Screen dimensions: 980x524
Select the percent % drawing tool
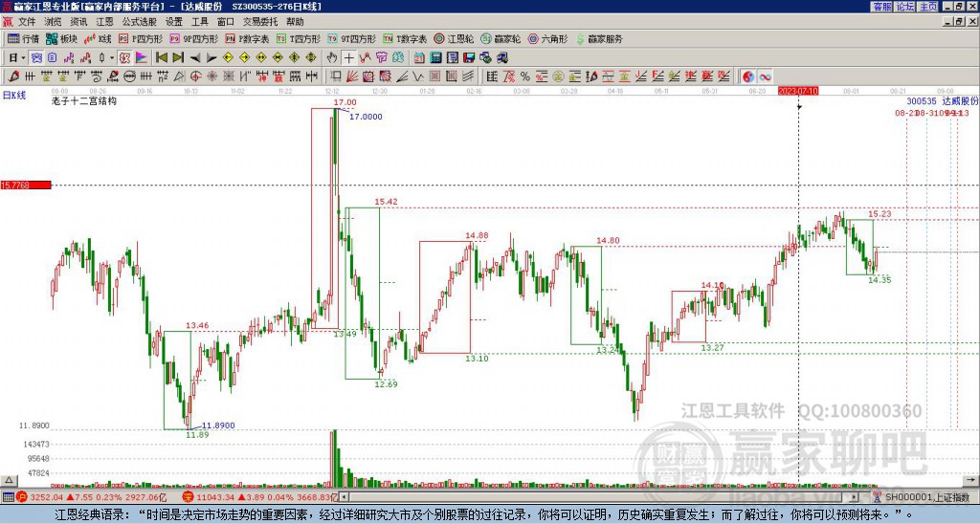click(x=525, y=76)
